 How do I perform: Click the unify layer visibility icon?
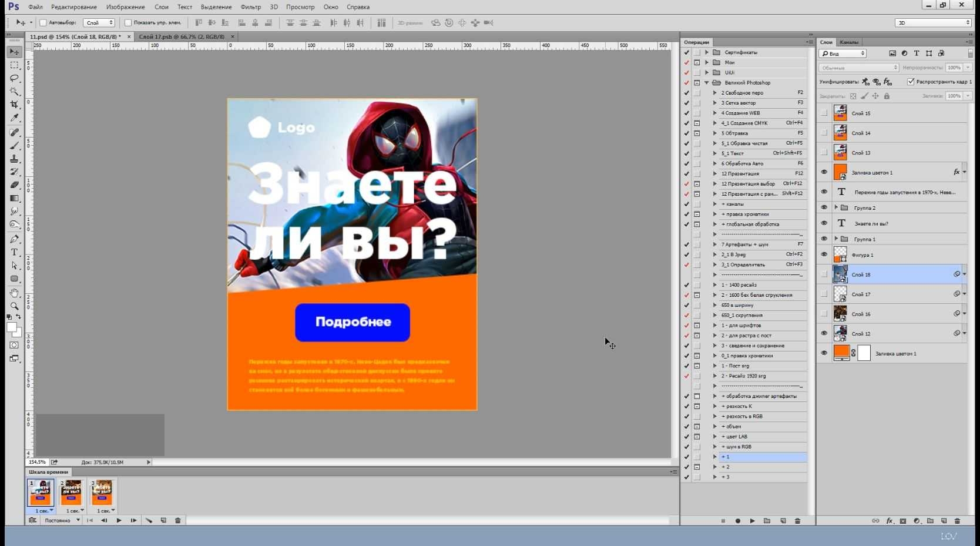[x=877, y=82]
